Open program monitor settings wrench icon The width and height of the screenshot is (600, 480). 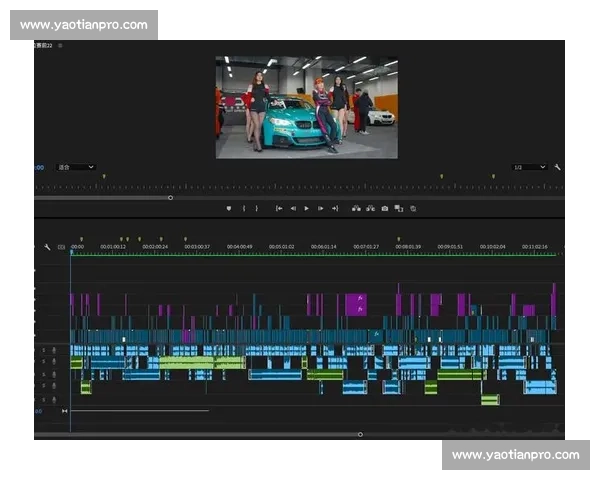pos(557,167)
